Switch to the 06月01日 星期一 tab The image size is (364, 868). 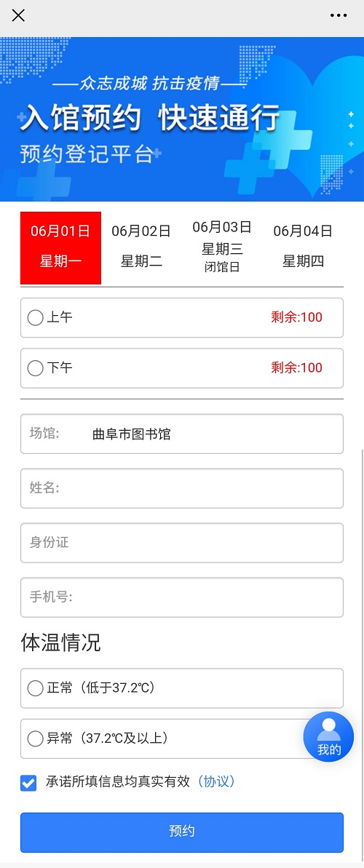(60, 248)
